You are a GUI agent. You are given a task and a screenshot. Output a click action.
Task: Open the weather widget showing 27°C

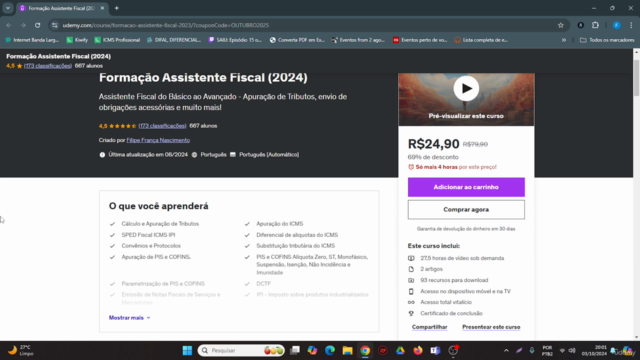coord(21,350)
